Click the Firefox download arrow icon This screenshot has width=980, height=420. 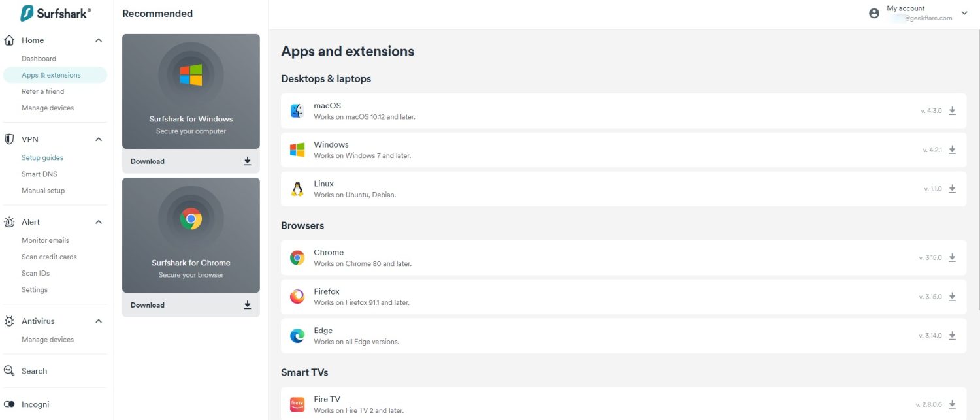[952, 297]
